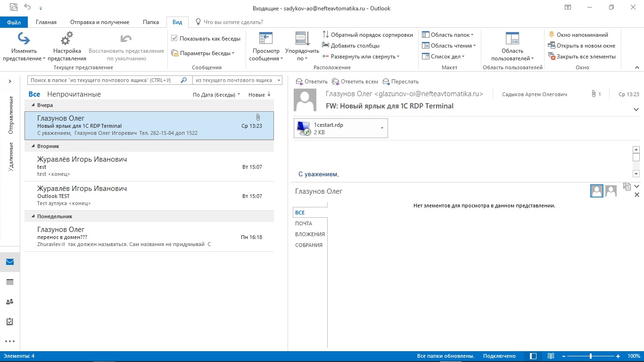Filter messages by Непрочитанные

[74, 94]
